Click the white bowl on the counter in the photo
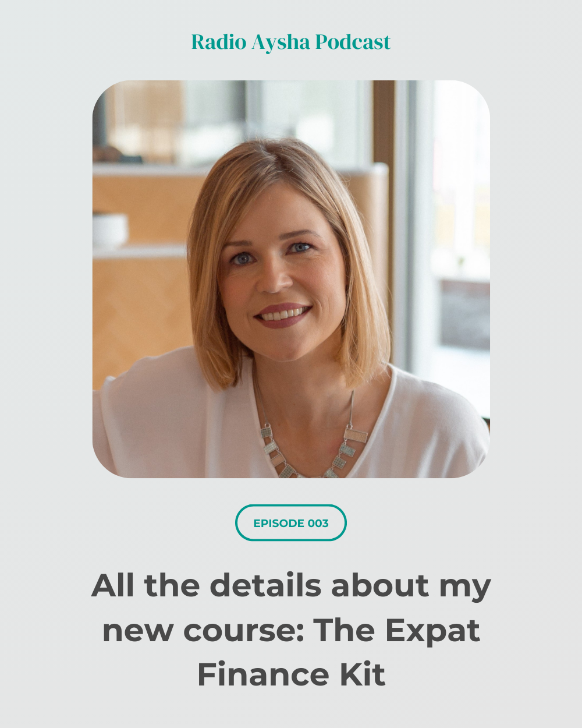582x728 pixels. [110, 229]
